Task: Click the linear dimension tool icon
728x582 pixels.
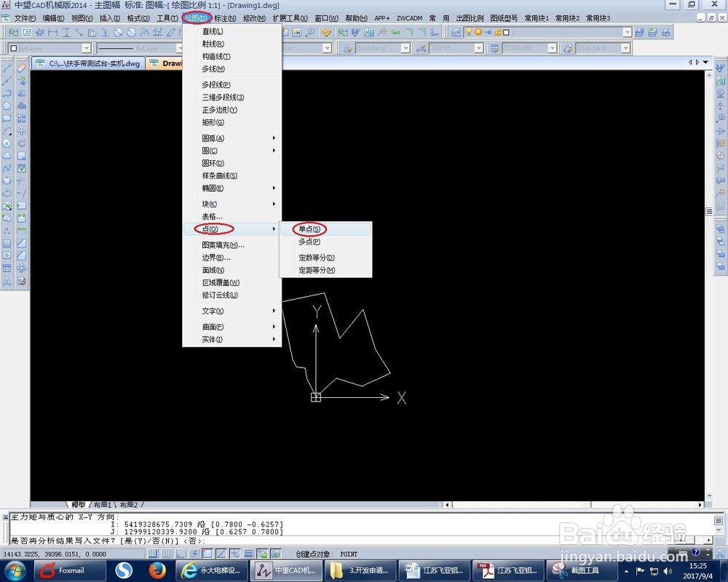Action: 53,33
